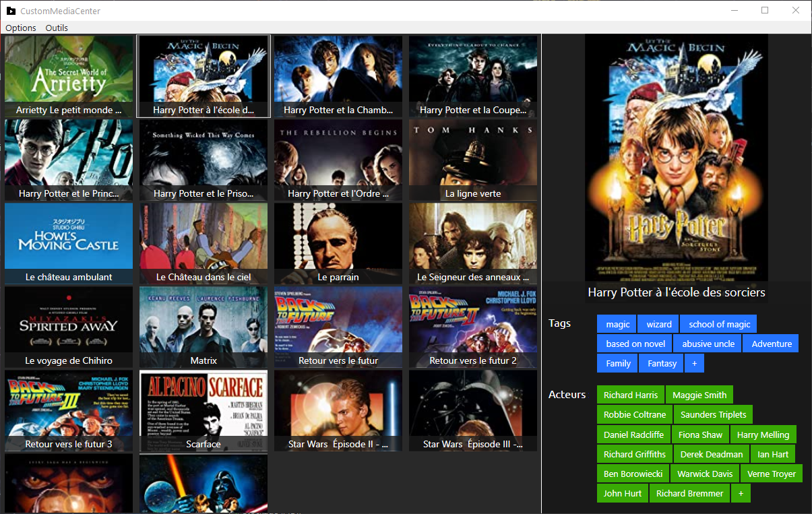Click the CustomMediaCenter app icon in title bar
This screenshot has width=812, height=514.
(11, 11)
